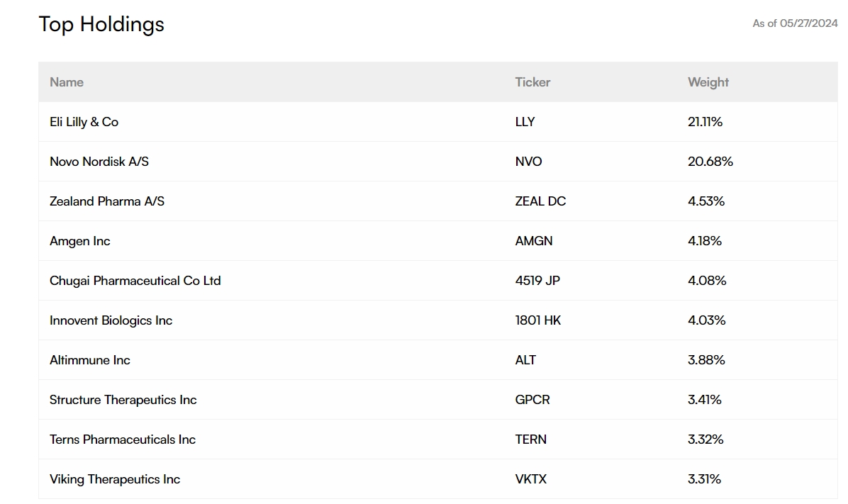Click the 4519 JP ticker
Screen dimensions: 848x504
coord(537,281)
